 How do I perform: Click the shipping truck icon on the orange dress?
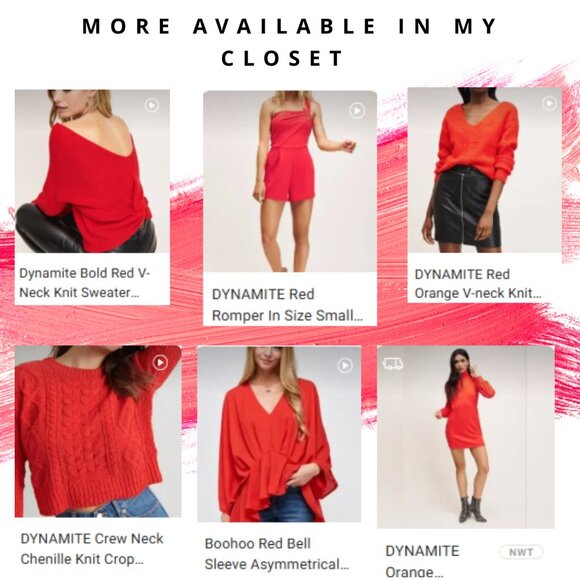coord(393,364)
